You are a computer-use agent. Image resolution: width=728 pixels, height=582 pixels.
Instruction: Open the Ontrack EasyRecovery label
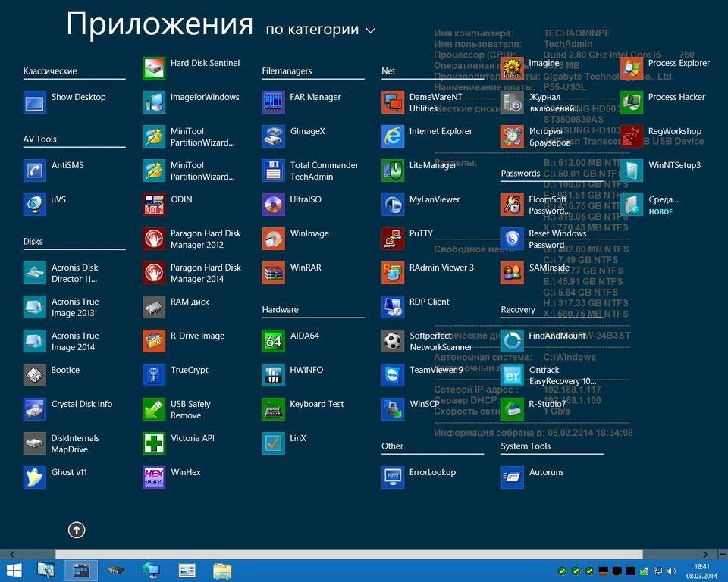click(x=563, y=375)
